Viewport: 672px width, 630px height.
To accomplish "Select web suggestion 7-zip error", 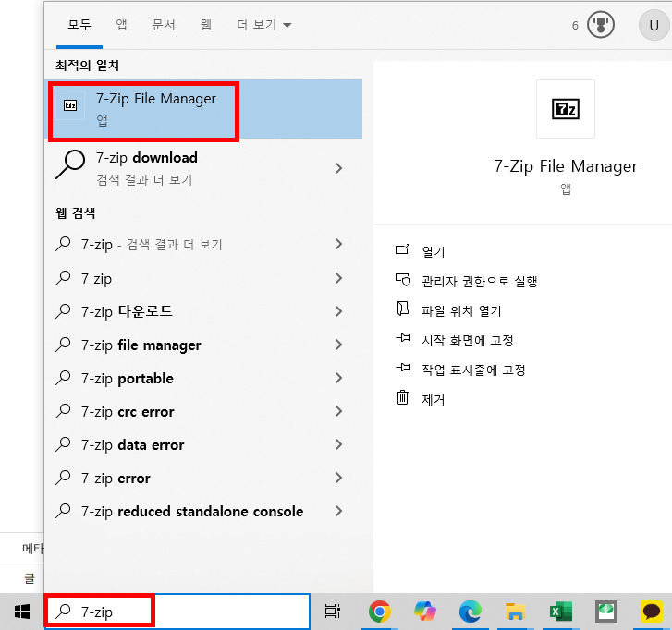I will 203,478.
